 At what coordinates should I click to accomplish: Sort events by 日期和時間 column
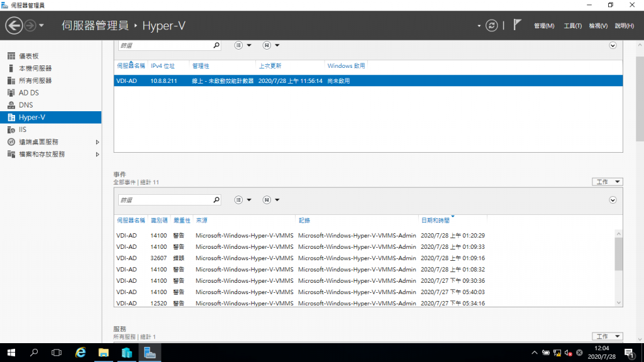[435, 221]
